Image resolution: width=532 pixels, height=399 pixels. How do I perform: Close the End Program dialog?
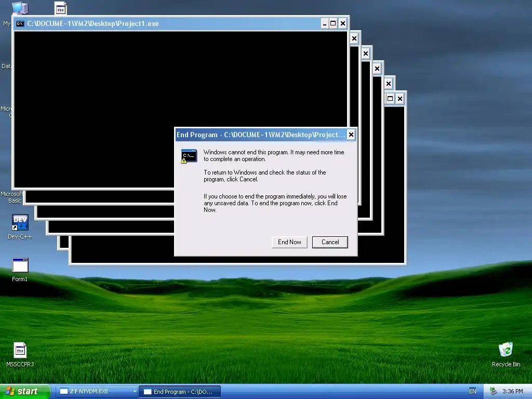pyautogui.click(x=351, y=135)
